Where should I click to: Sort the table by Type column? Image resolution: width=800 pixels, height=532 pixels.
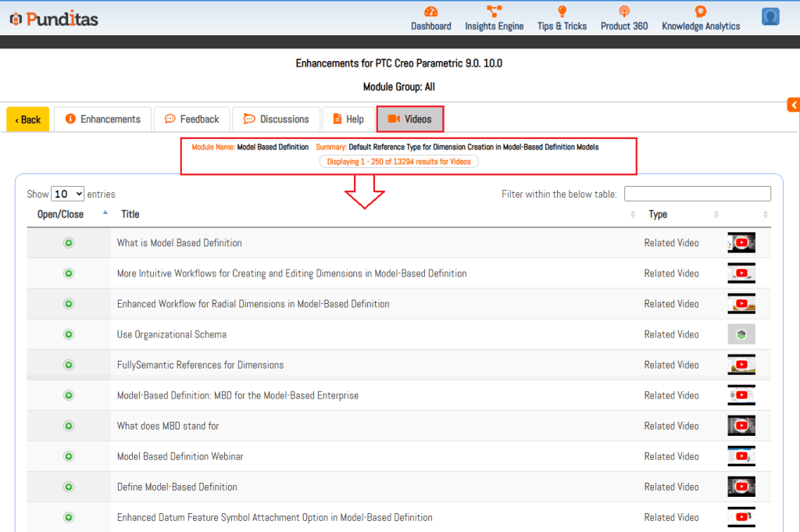coord(658,214)
